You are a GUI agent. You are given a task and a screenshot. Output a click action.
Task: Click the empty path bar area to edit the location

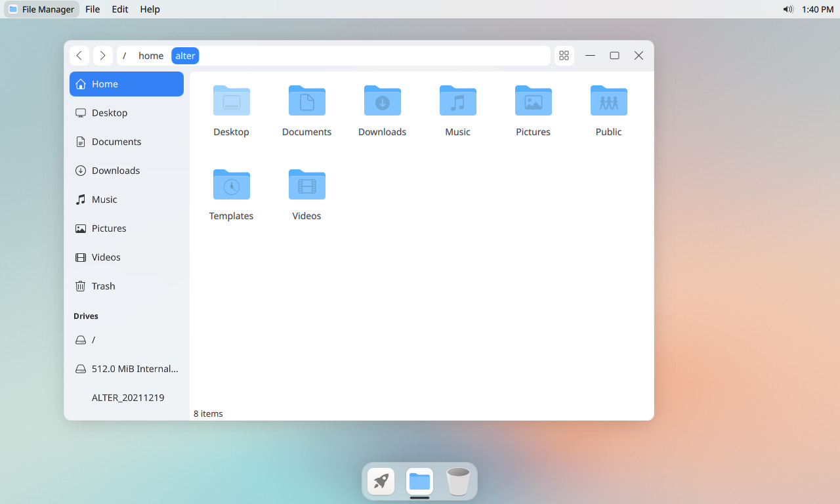[x=374, y=56]
